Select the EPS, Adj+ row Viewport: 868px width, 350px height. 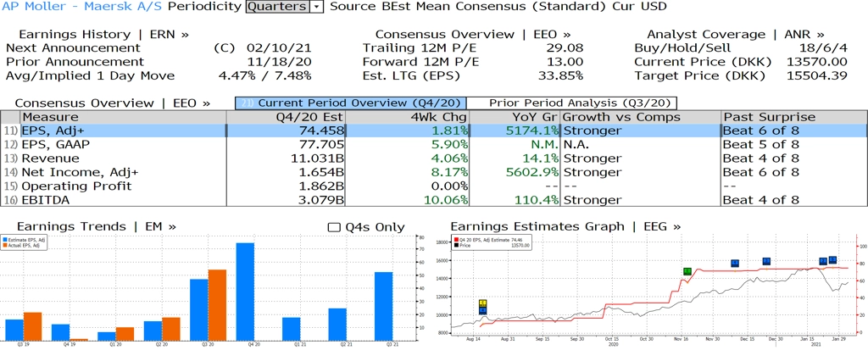(433, 131)
